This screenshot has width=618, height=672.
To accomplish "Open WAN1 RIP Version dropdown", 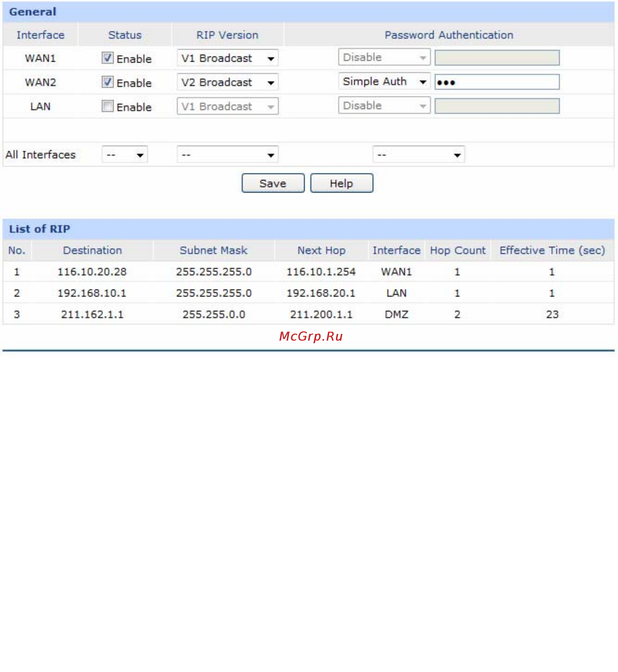I will coord(228,58).
